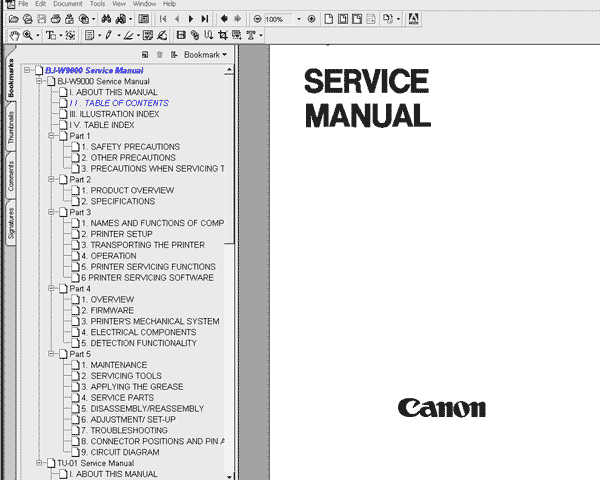Click the New Bookmark icon in panel

coord(145,55)
